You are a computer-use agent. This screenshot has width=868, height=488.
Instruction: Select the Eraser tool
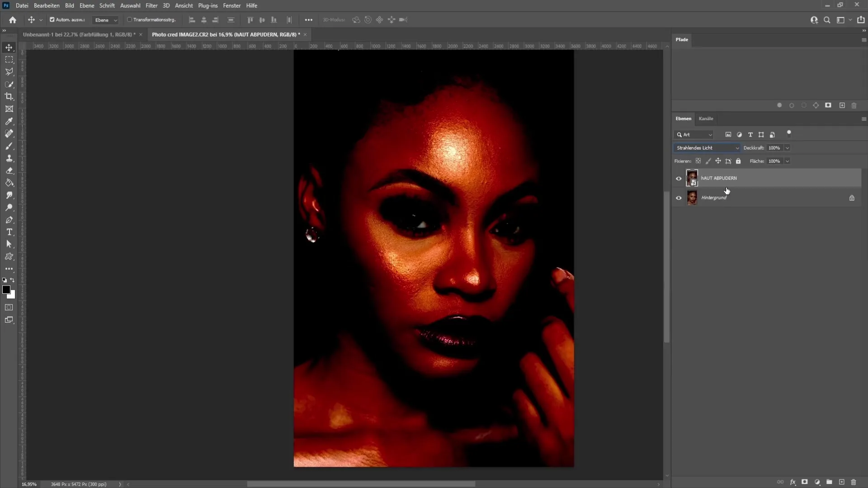9,170
